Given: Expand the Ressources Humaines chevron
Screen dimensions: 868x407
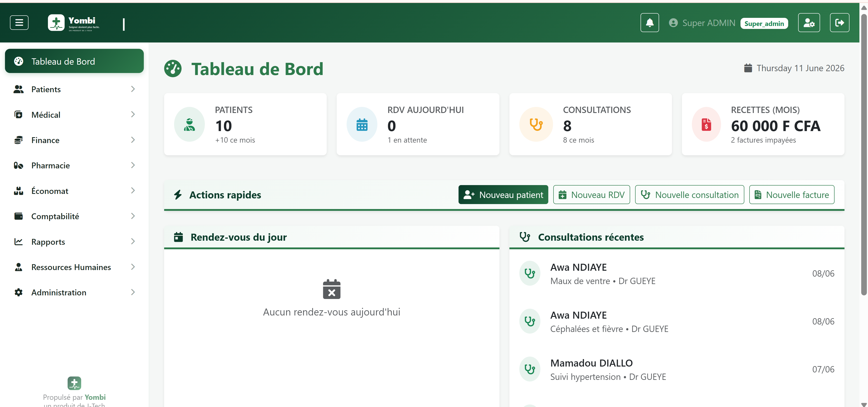Looking at the screenshot, I should [133, 267].
